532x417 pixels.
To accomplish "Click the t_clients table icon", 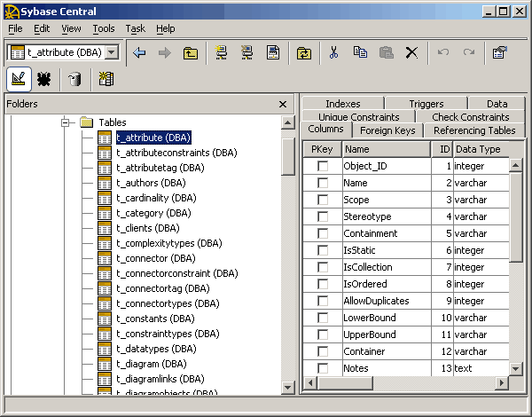I will tap(105, 228).
